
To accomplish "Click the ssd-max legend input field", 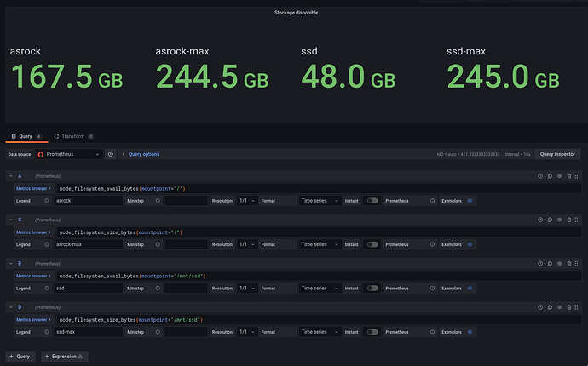I will coord(88,332).
